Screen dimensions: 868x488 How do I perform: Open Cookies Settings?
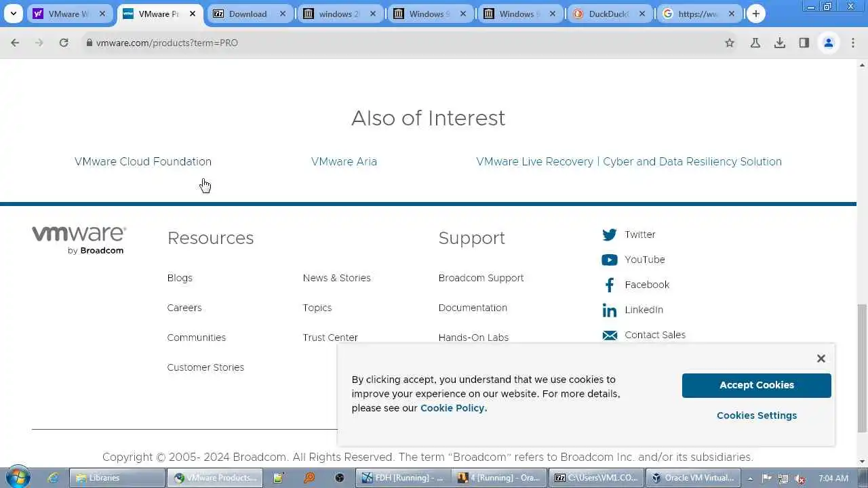[757, 415]
